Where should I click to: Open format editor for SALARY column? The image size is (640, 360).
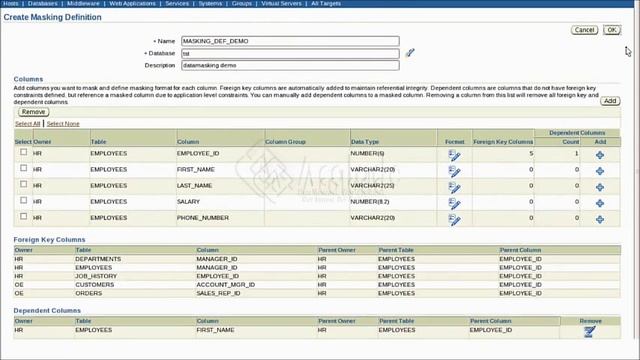click(454, 203)
